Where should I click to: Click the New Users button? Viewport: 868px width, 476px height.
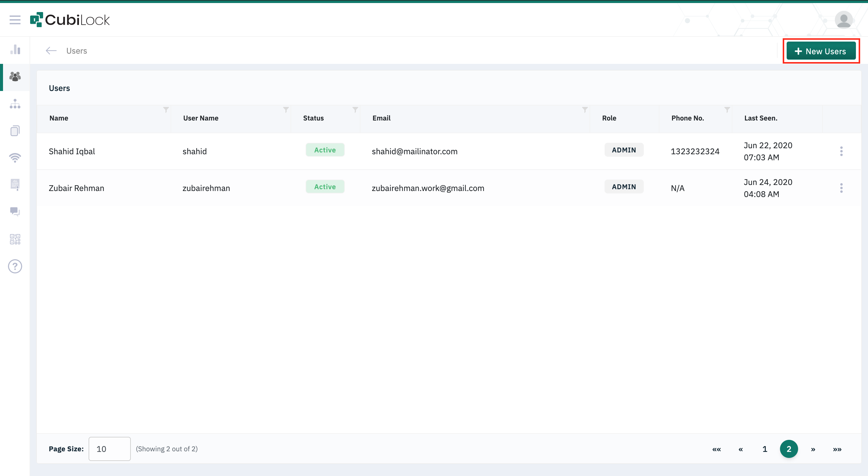821,51
